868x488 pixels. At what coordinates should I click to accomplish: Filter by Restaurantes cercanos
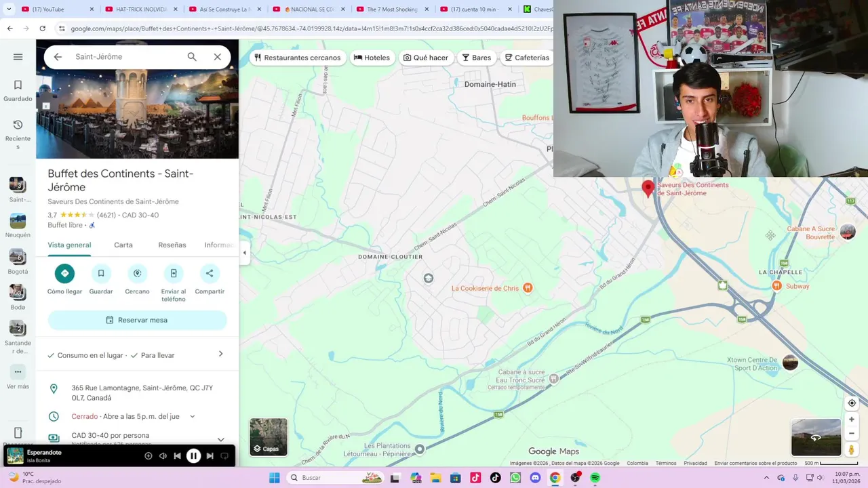pyautogui.click(x=297, y=58)
